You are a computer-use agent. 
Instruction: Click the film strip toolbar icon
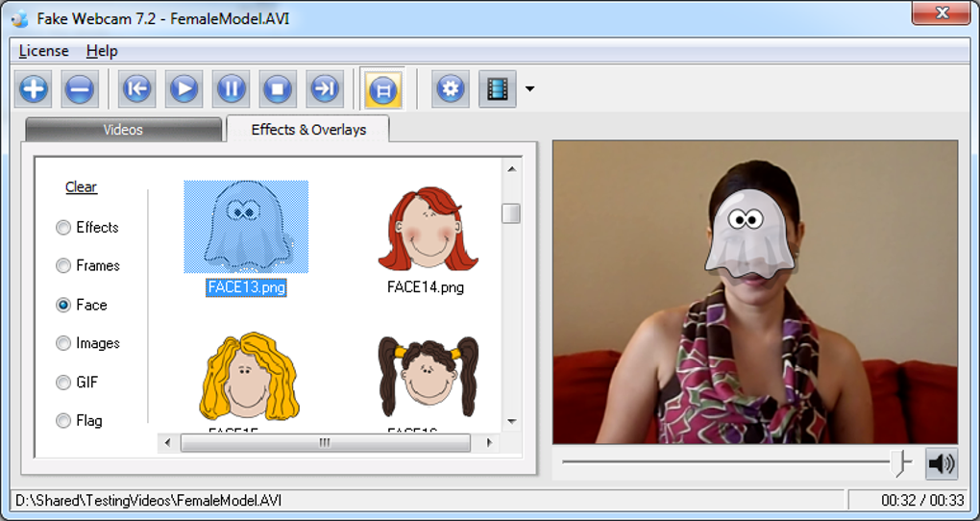498,88
